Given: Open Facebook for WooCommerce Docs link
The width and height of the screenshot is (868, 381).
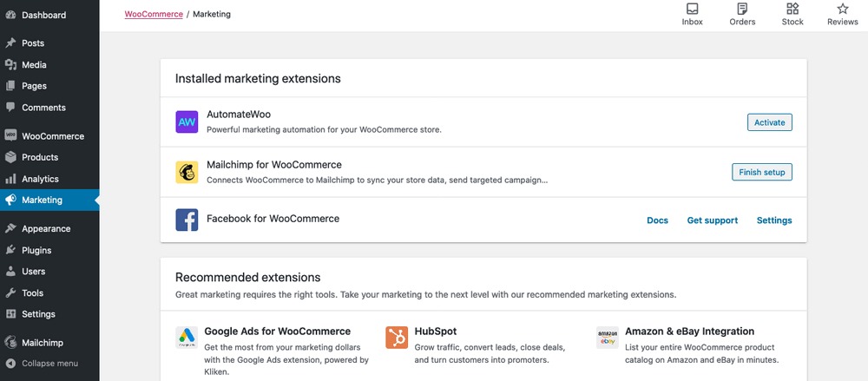Looking at the screenshot, I should pos(657,220).
